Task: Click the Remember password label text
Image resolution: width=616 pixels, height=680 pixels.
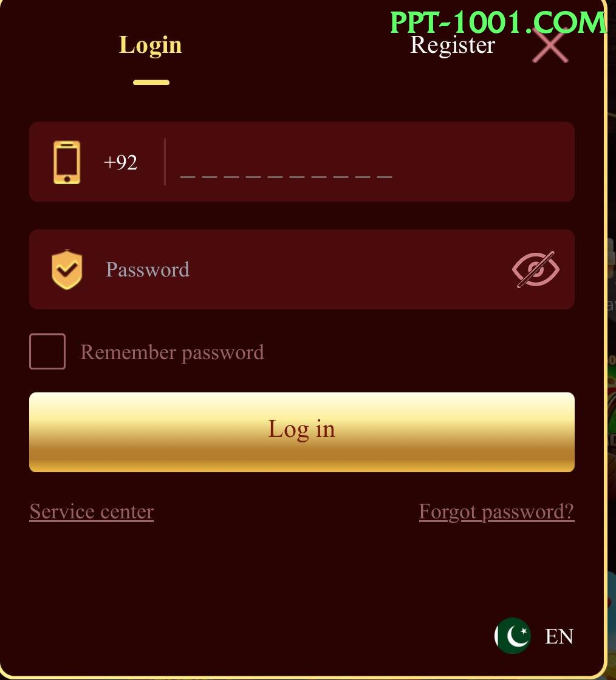Action: tap(172, 352)
